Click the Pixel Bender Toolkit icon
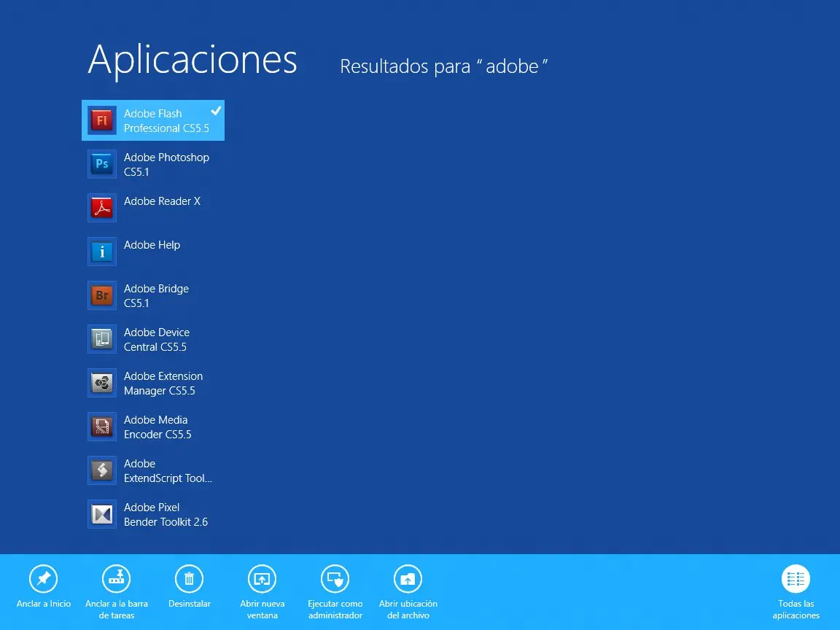 [x=102, y=514]
